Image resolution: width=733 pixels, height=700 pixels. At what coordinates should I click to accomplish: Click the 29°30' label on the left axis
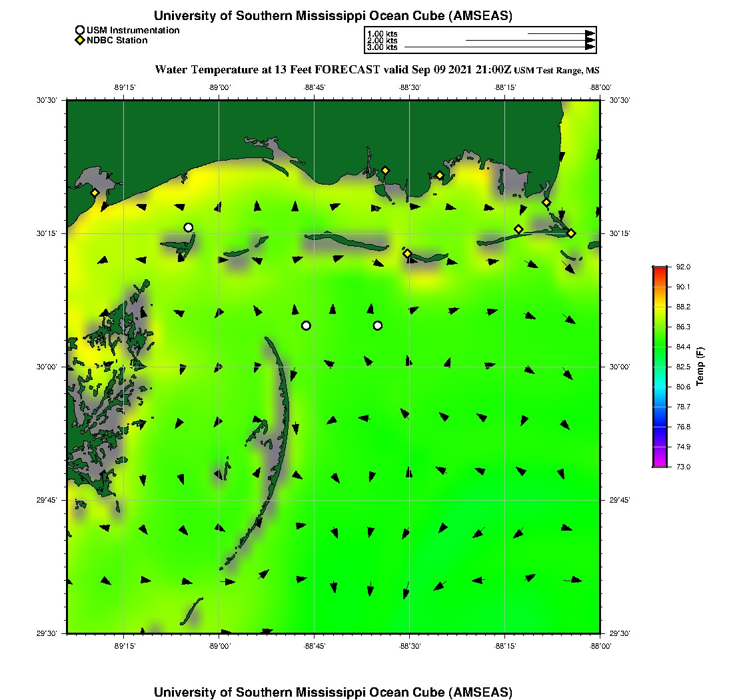(47, 633)
